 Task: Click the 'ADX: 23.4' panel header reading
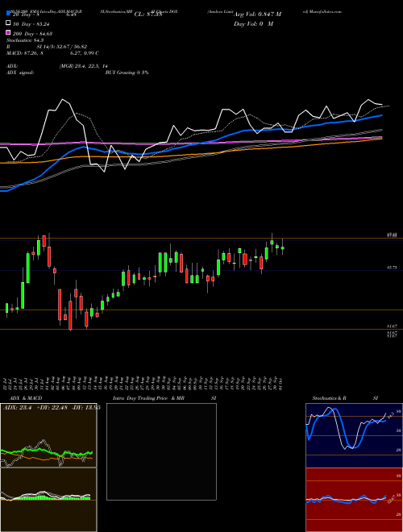[17, 408]
